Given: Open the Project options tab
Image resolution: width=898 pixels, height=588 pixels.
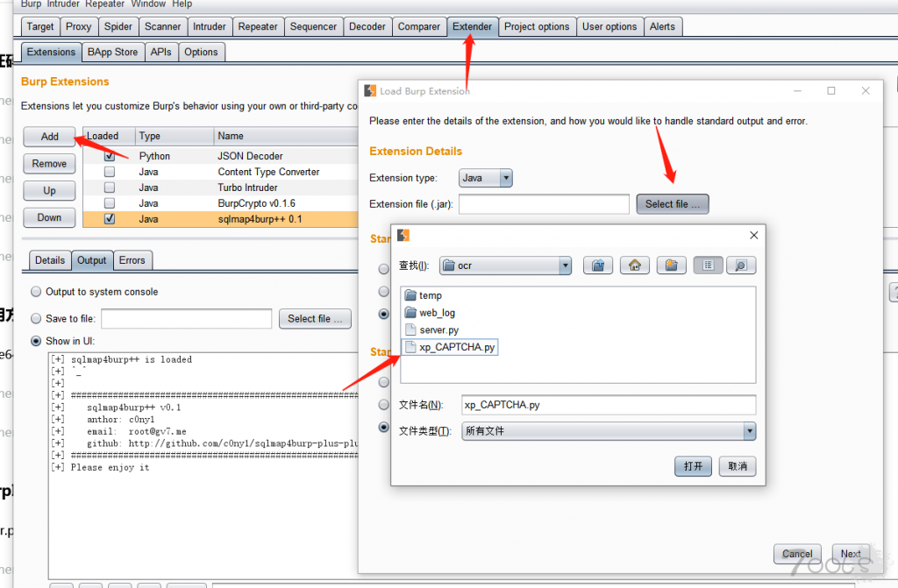Looking at the screenshot, I should pos(537,26).
